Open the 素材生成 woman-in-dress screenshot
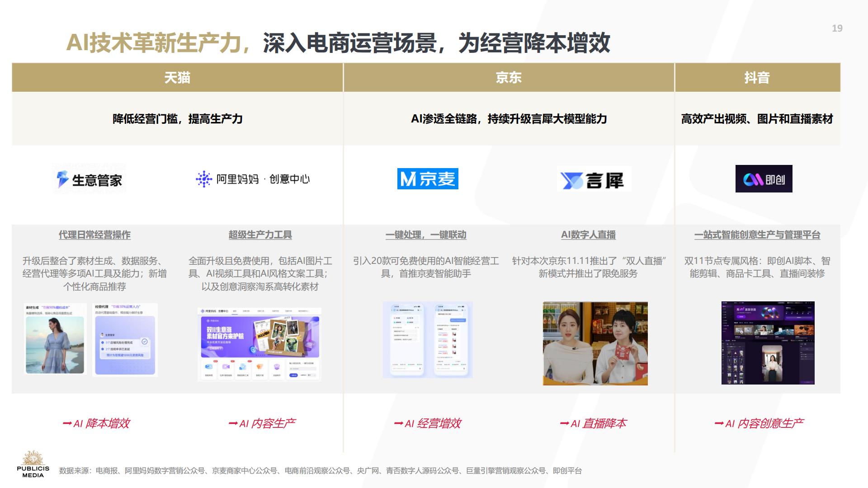 pyautogui.click(x=55, y=339)
